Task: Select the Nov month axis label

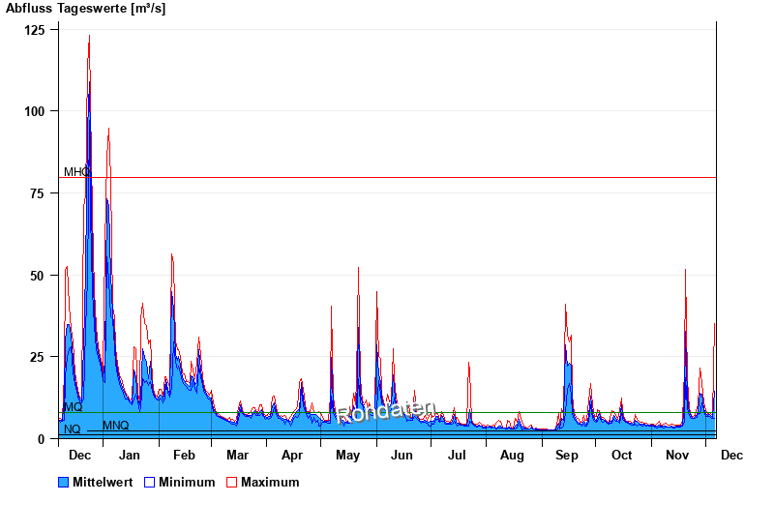Action: (x=677, y=455)
